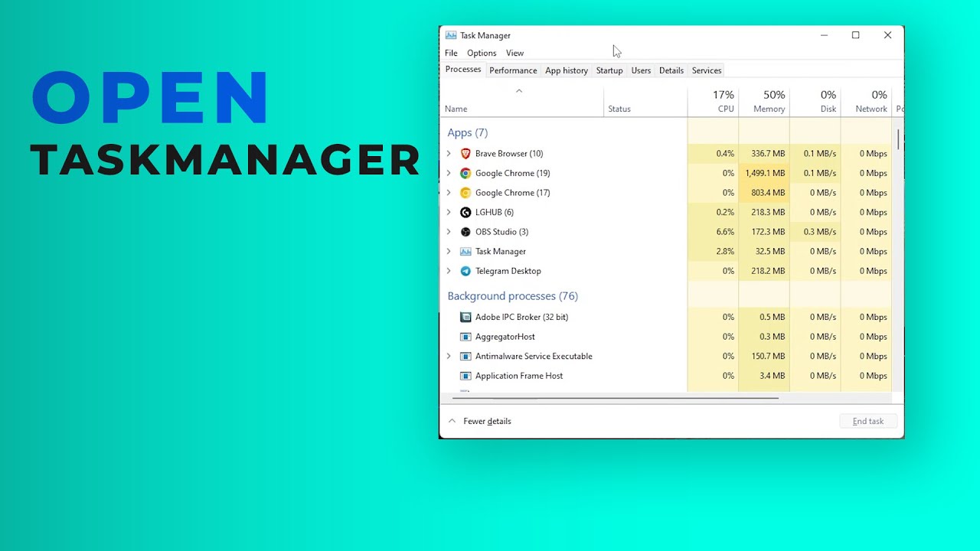
Task: Click the Google Chrome (17) yellow icon
Action: point(465,193)
